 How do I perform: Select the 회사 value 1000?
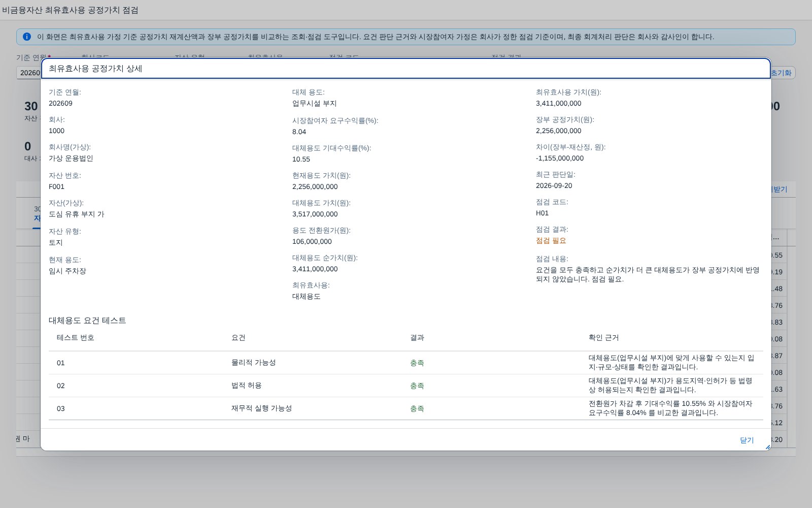point(56,131)
